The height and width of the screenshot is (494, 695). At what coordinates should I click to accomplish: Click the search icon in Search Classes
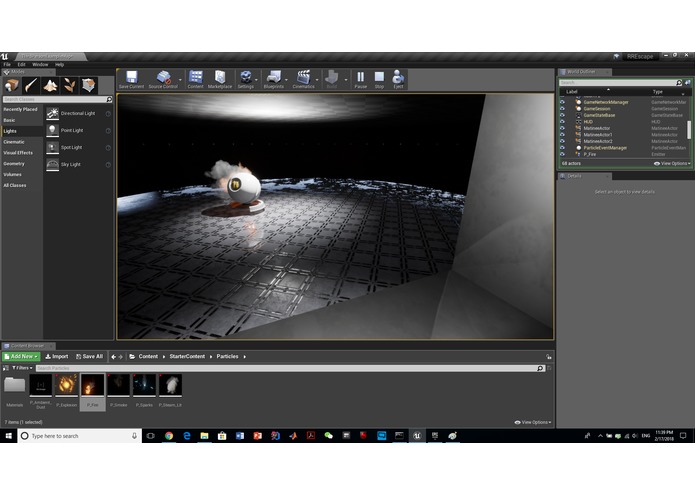click(109, 100)
